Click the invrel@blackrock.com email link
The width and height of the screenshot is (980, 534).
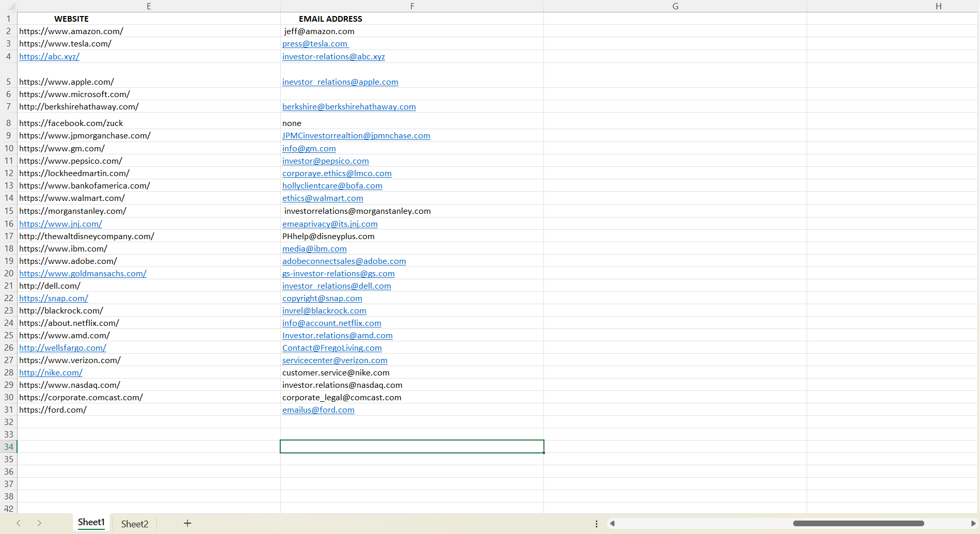(x=324, y=311)
